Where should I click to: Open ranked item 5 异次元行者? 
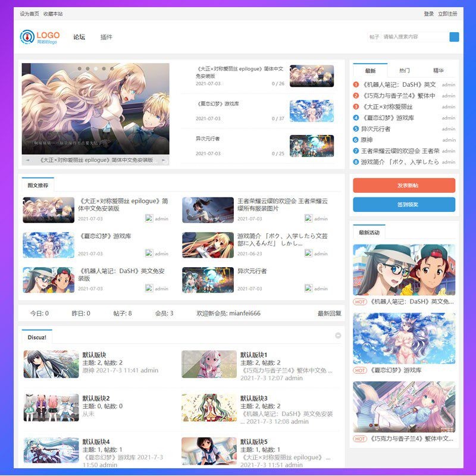375,129
